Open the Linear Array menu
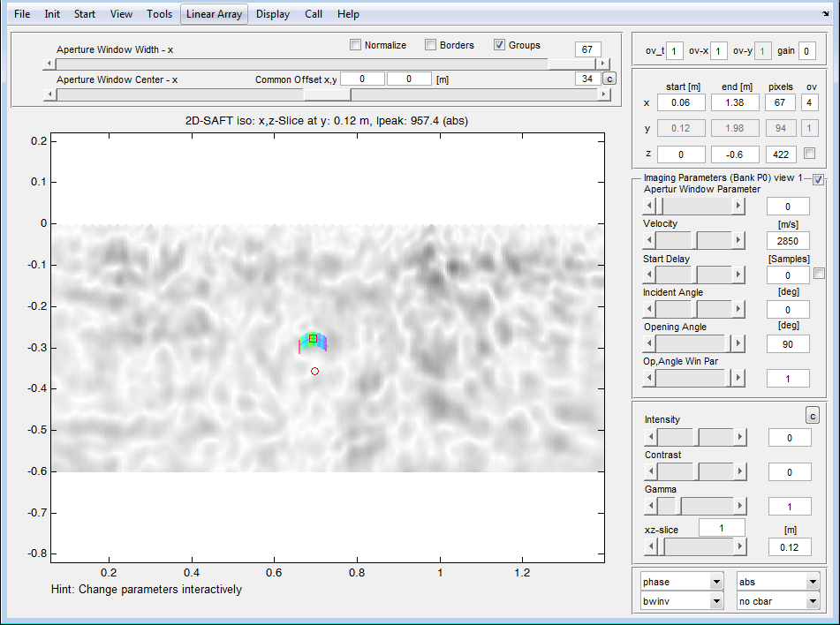This screenshot has height=625, width=840. click(215, 14)
